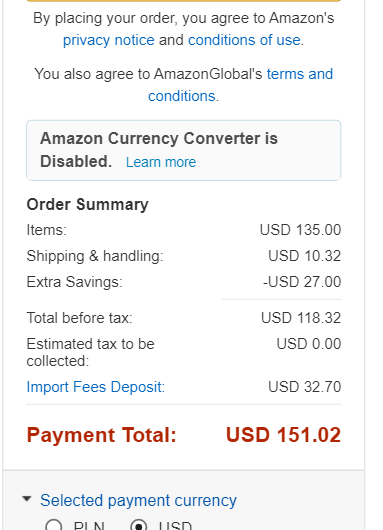383x530 pixels.
Task: Click the Selected payment currency label
Action: (138, 500)
